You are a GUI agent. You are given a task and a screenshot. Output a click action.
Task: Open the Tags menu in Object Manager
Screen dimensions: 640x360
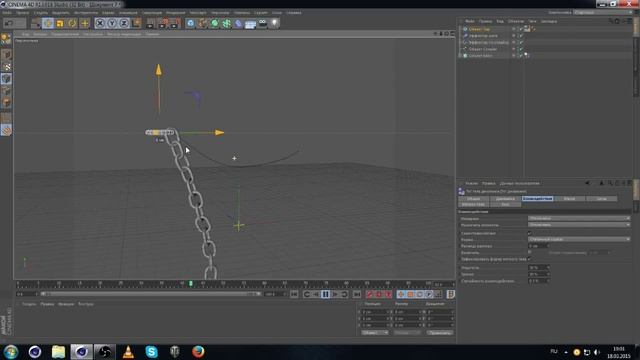532,21
